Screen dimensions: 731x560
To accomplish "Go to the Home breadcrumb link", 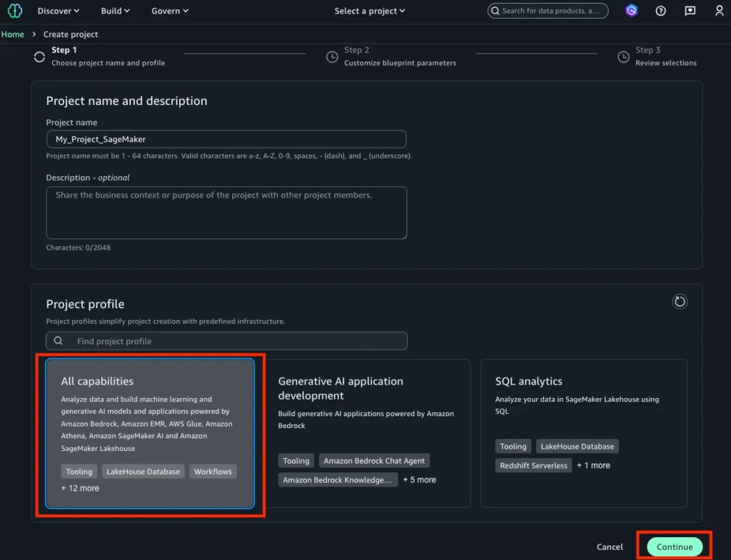I will pyautogui.click(x=13, y=34).
